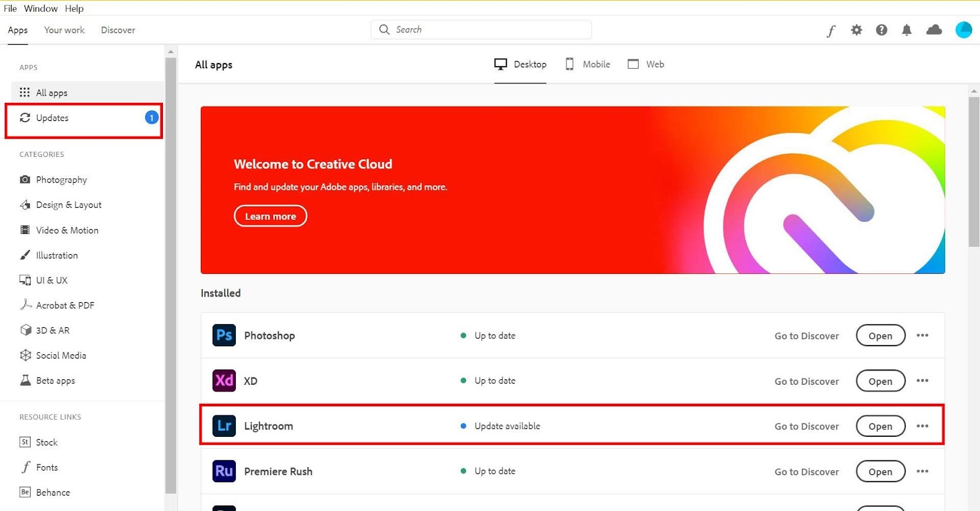The height and width of the screenshot is (511, 980).
Task: Click the sidebar vertical scrollbar
Action: point(171,276)
